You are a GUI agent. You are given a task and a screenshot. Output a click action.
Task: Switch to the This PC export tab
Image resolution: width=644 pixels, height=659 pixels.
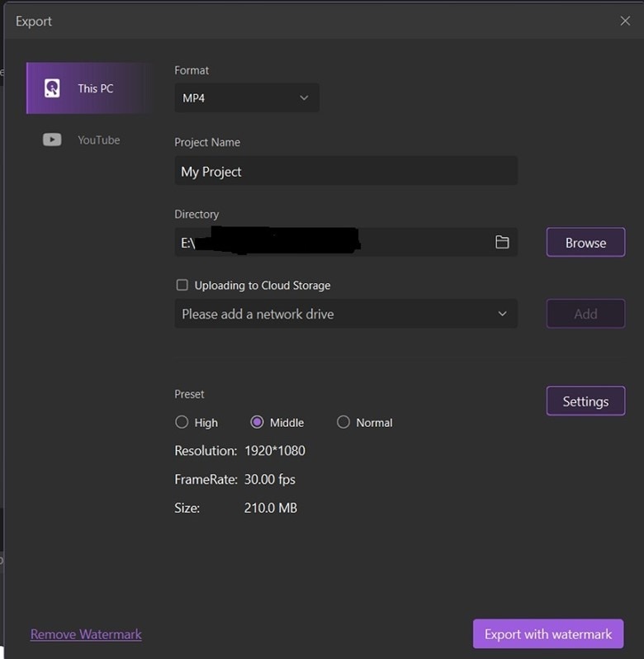coord(91,88)
